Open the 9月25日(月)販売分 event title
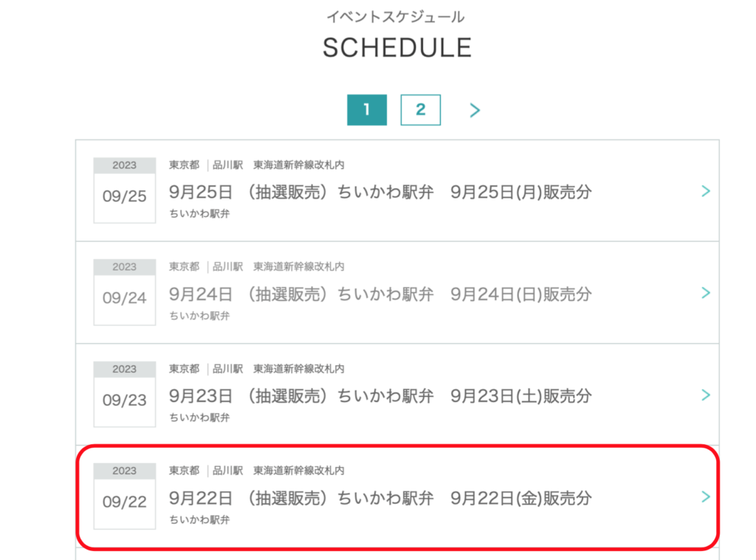Viewport: 756px width, 560px height. [380, 193]
